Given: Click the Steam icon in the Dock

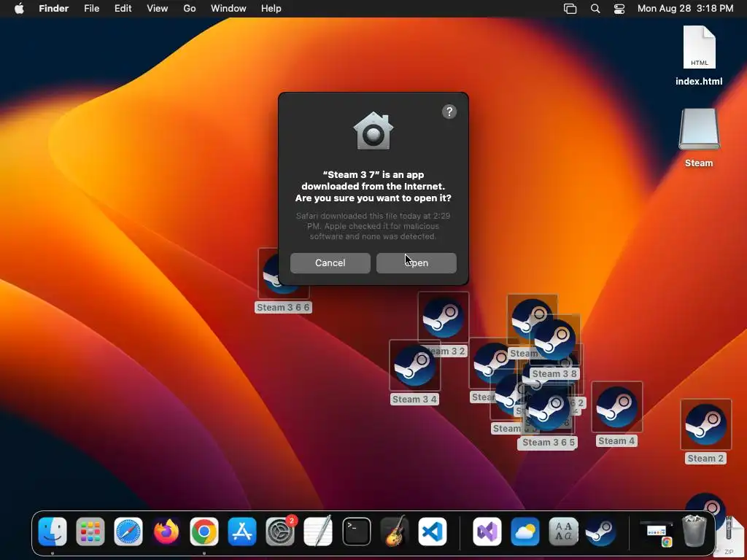Looking at the screenshot, I should click(x=601, y=531).
